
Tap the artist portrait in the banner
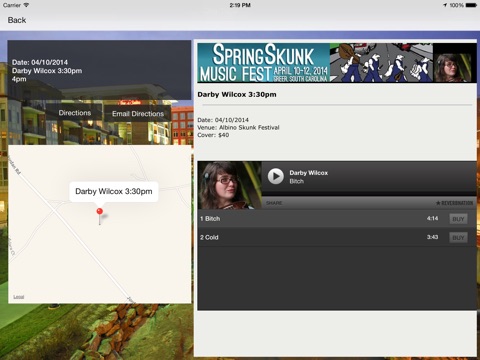455,63
